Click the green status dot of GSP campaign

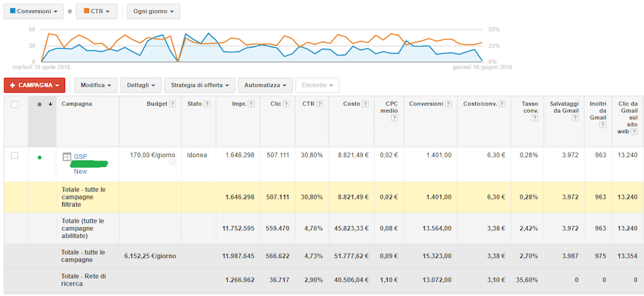[x=39, y=157]
